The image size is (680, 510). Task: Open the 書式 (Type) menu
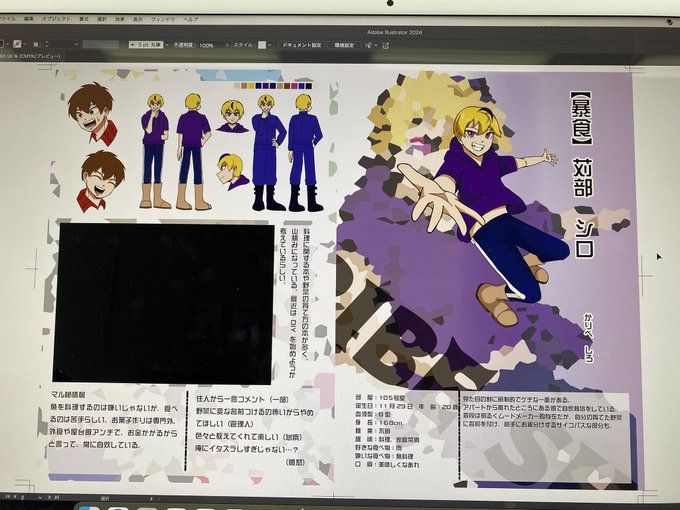(x=84, y=19)
